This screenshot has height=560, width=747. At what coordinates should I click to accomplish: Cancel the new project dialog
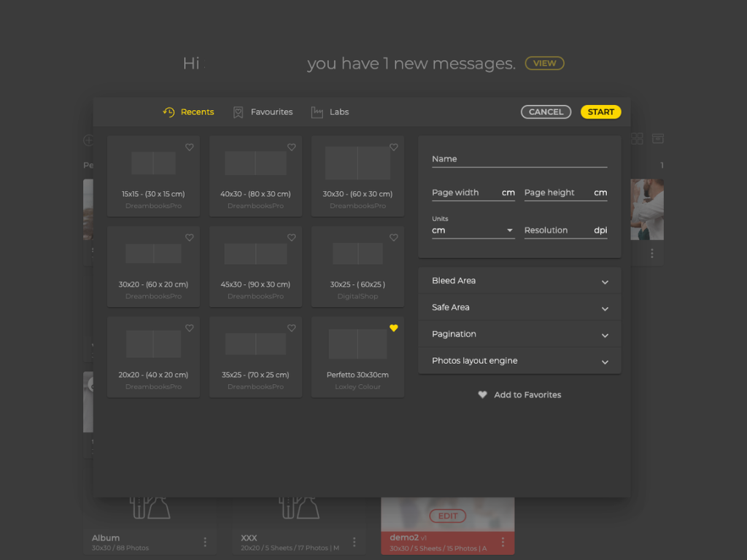click(x=546, y=112)
